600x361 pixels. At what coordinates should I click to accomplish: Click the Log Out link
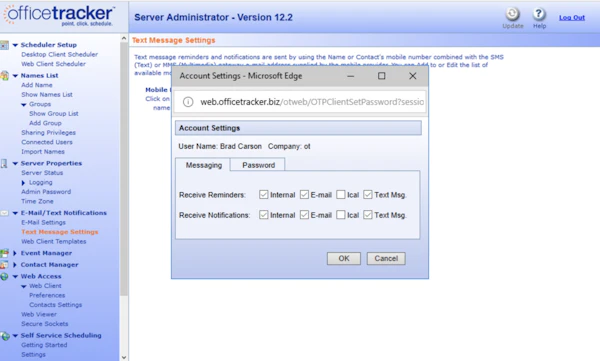click(572, 18)
